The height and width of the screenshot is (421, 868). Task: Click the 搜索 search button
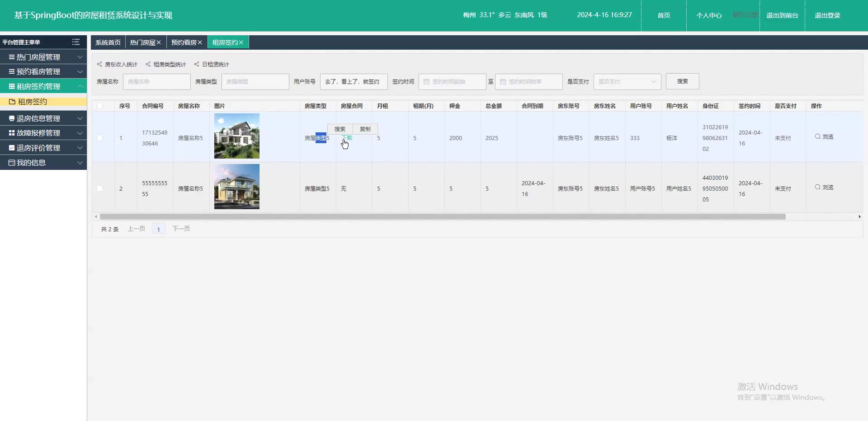click(x=683, y=81)
